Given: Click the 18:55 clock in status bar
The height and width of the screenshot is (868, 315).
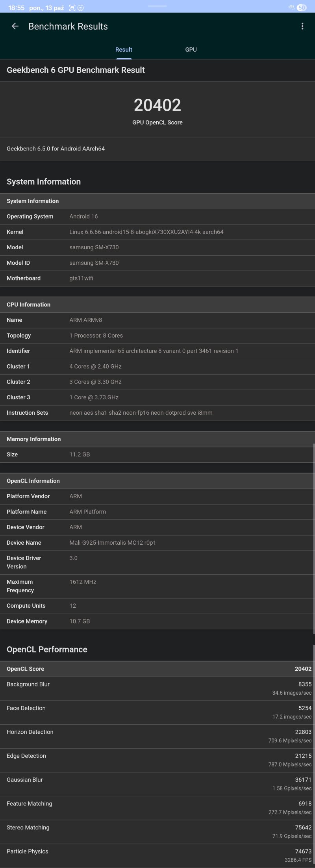Looking at the screenshot, I should click(x=16, y=8).
